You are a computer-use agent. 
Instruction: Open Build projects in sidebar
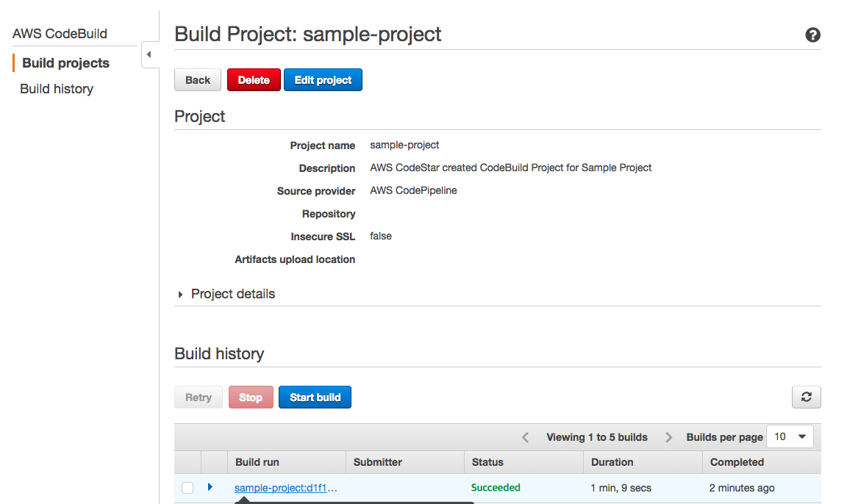[x=65, y=63]
